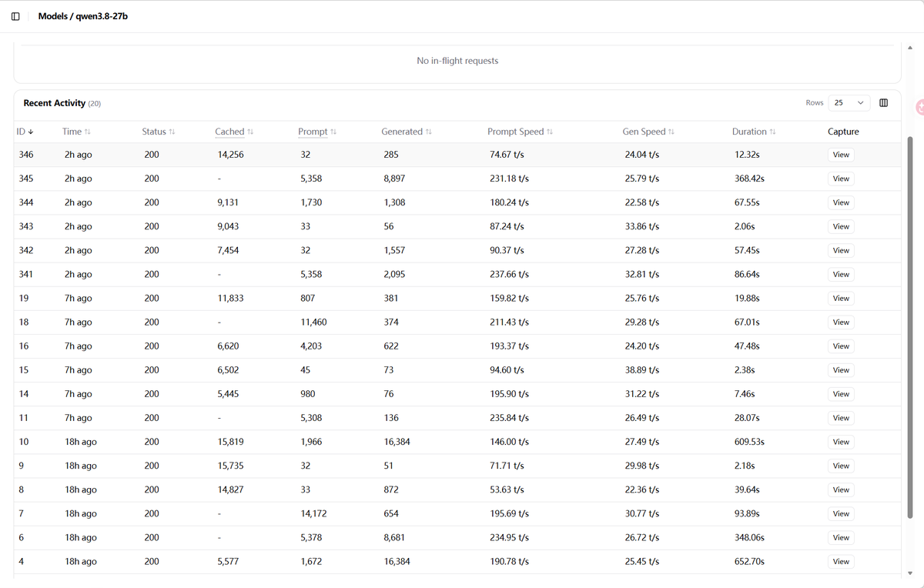Select the 8,897 generated value
Image resolution: width=924 pixels, height=588 pixels.
[x=394, y=179]
